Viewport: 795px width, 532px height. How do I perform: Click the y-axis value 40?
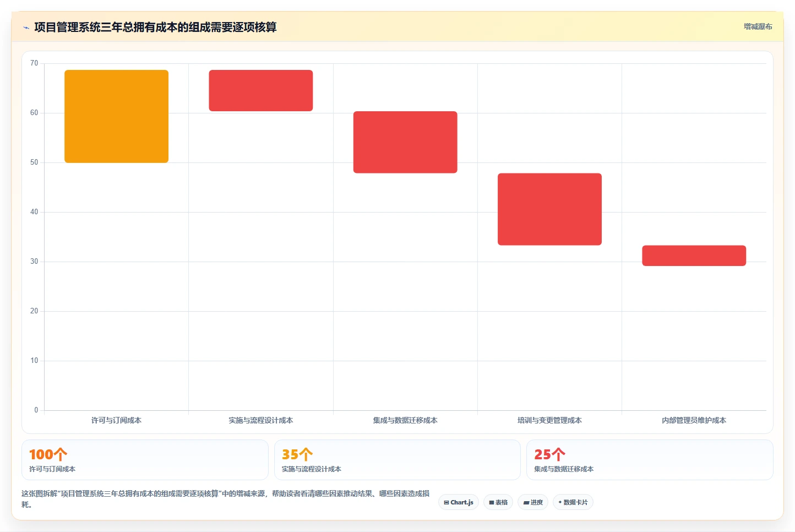pyautogui.click(x=34, y=212)
